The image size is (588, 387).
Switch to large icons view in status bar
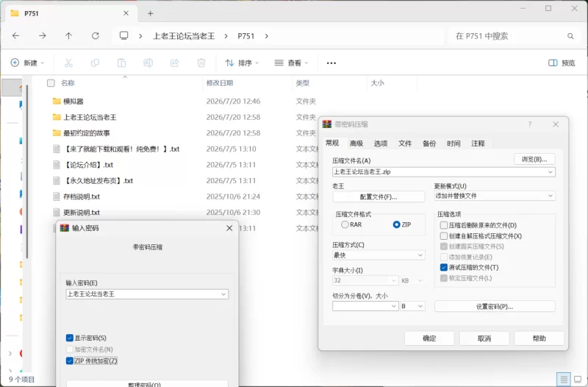(578, 380)
